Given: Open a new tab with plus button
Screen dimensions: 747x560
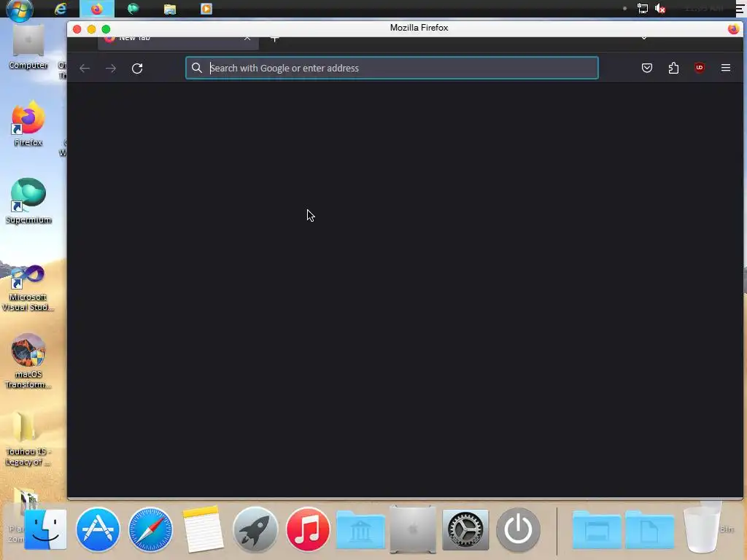Looking at the screenshot, I should [x=274, y=38].
